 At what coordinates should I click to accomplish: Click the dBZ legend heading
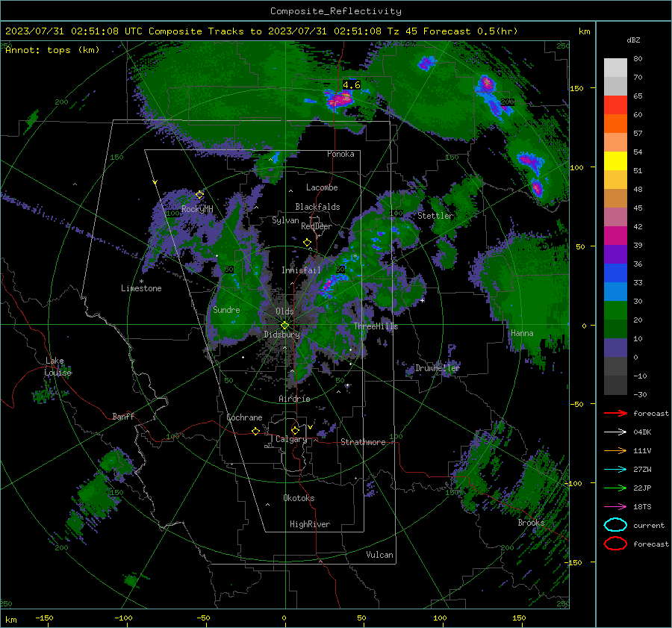click(x=633, y=40)
